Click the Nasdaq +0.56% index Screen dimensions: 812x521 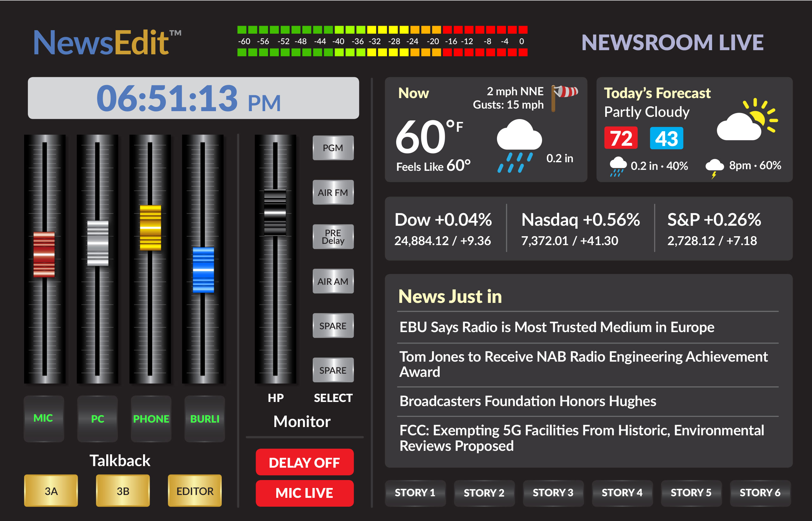tap(580, 220)
